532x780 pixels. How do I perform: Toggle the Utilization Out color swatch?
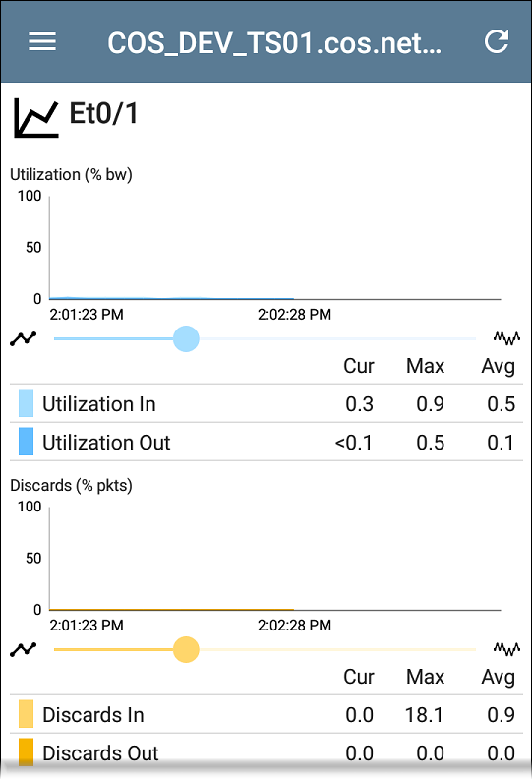[26, 442]
